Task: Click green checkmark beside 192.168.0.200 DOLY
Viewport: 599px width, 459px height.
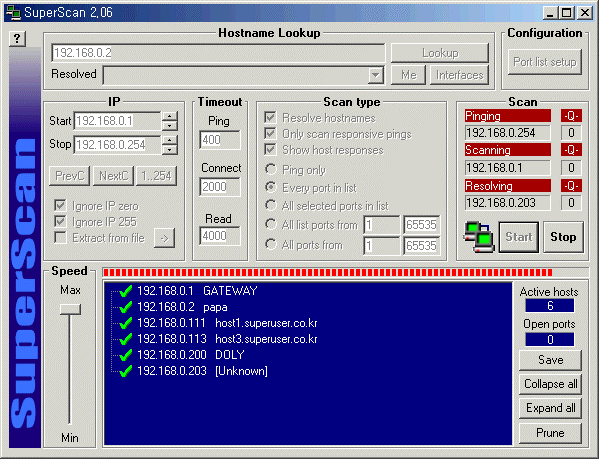Action: [x=125, y=355]
